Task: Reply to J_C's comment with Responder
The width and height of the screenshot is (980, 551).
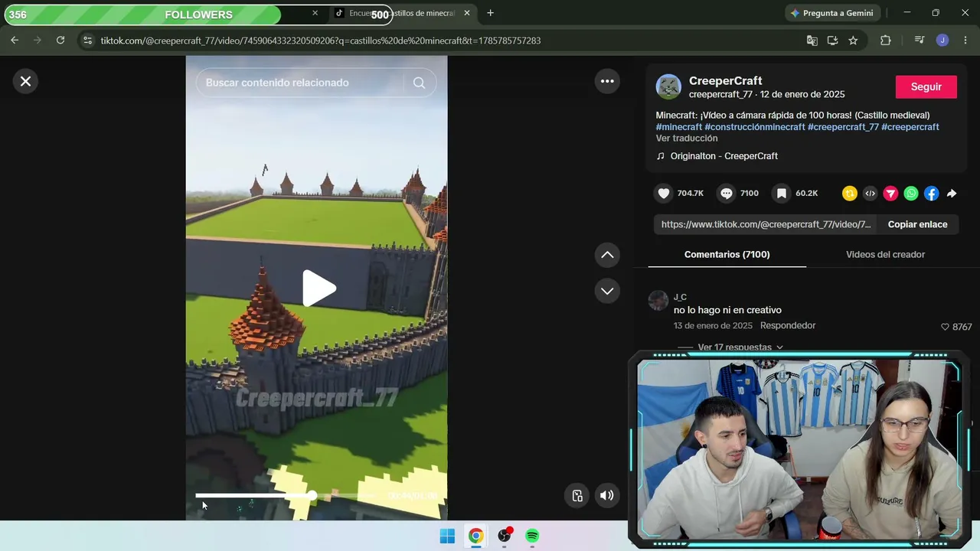Action: [x=788, y=326]
